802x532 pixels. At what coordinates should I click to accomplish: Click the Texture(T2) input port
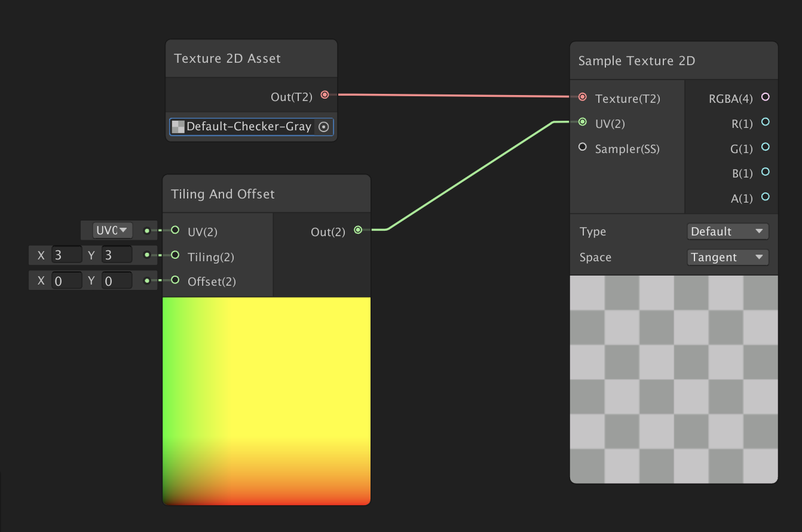[583, 97]
